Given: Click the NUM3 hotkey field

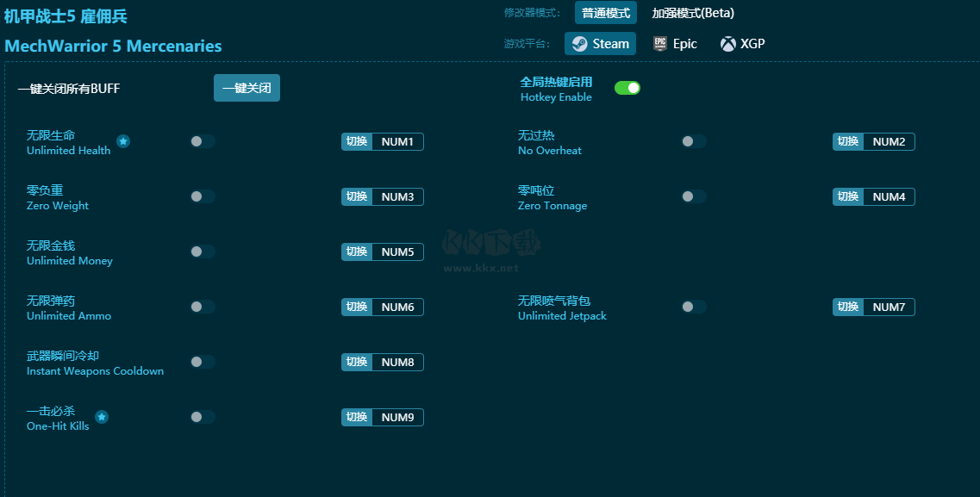Looking at the screenshot, I should point(397,196).
